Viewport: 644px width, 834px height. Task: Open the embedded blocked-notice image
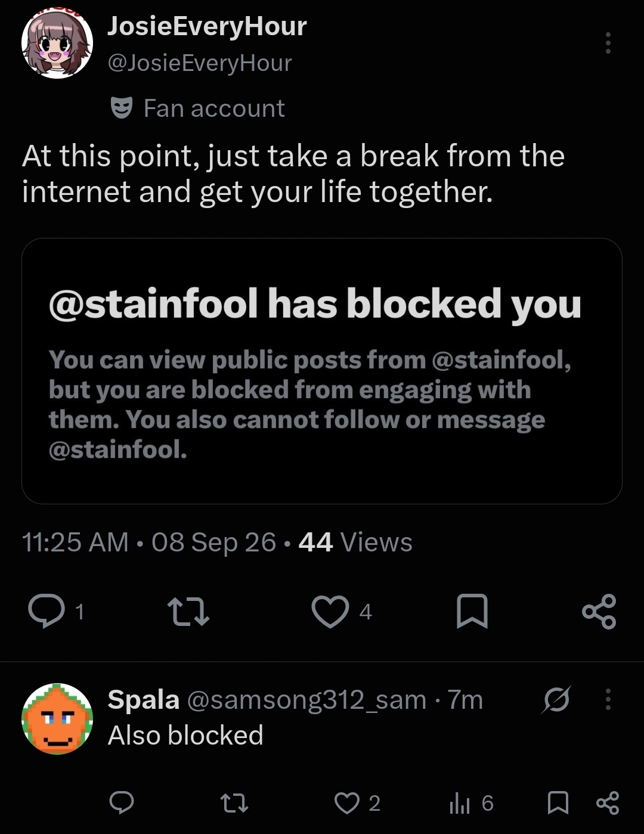pos(322,371)
